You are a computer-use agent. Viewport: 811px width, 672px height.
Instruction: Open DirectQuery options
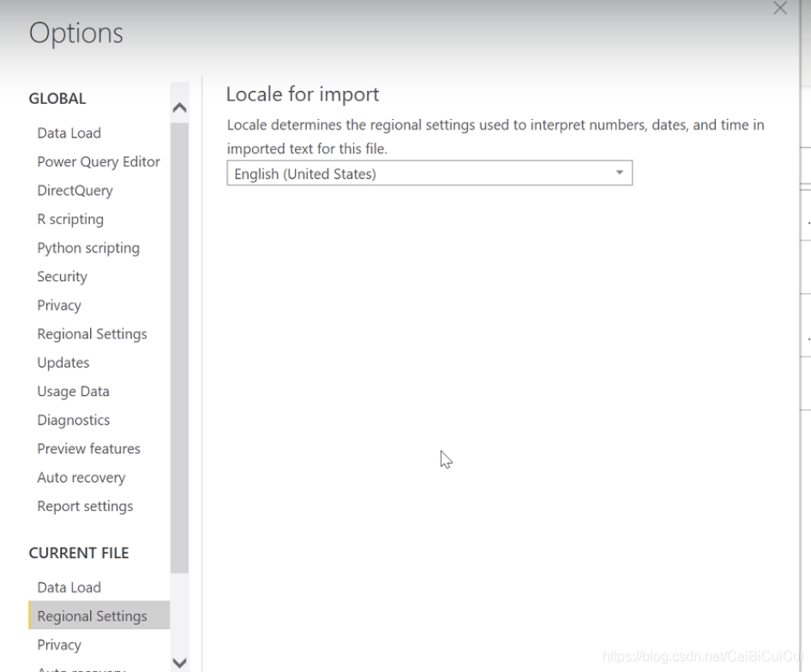75,190
